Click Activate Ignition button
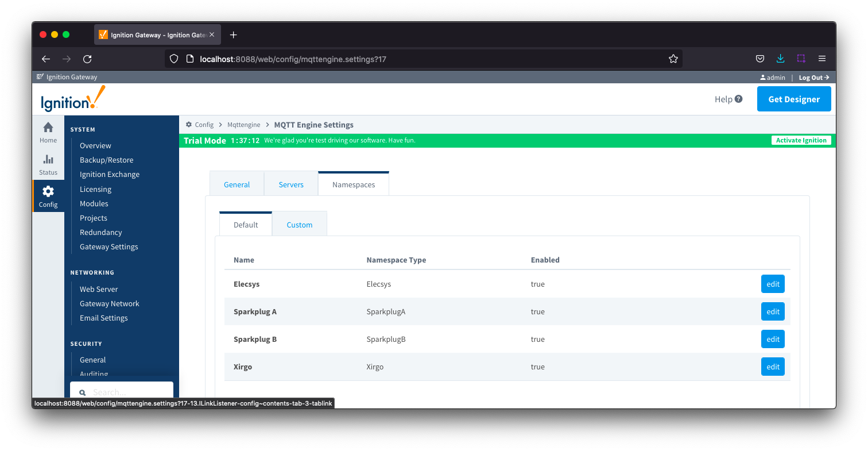 point(801,140)
